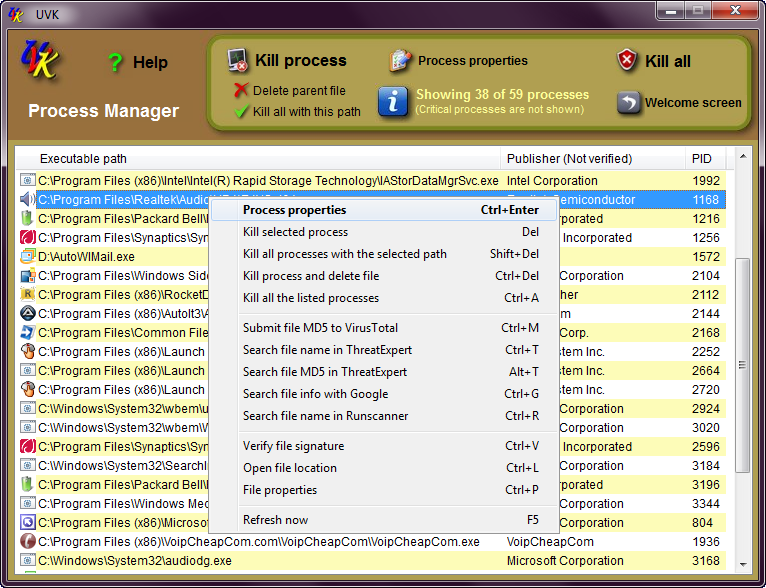Select Kill all processes with the selected path

click(384, 254)
